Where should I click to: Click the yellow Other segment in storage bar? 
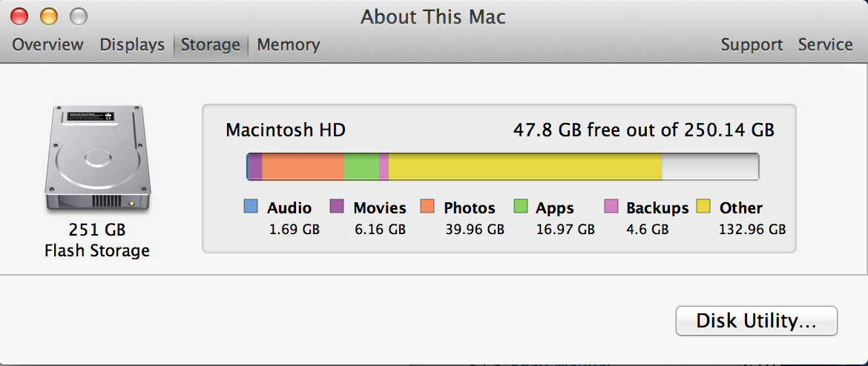(525, 167)
